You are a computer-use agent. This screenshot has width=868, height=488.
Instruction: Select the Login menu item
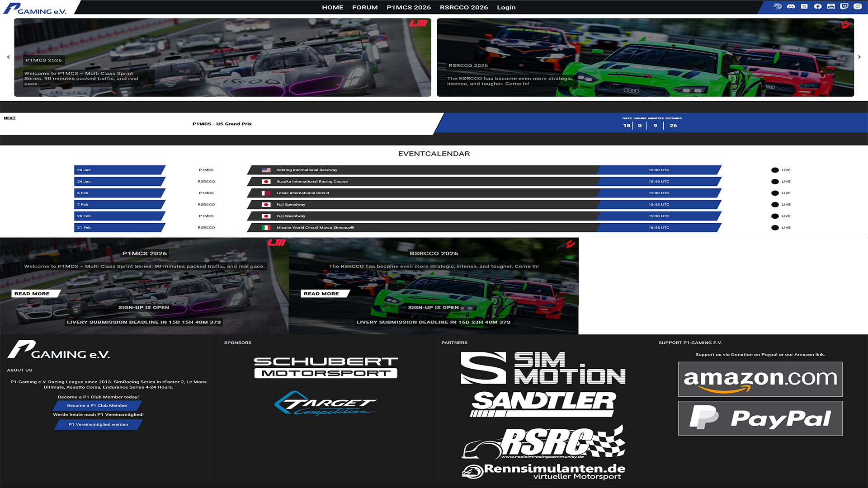pyautogui.click(x=506, y=7)
